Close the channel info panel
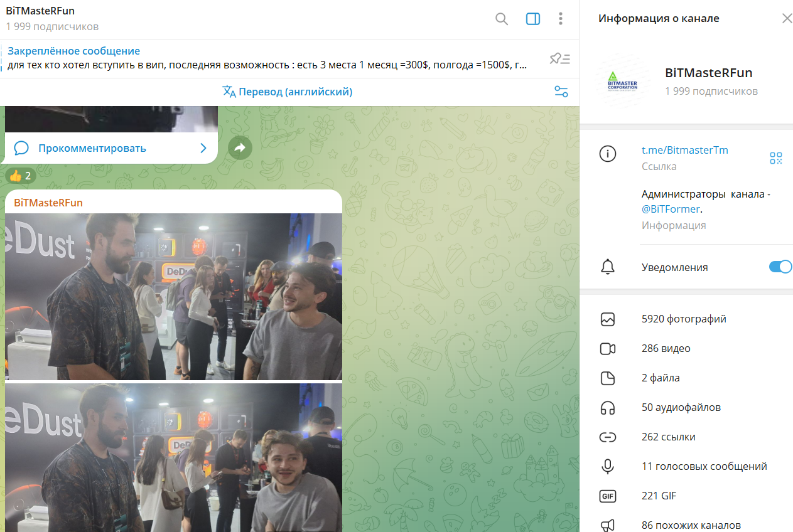The height and width of the screenshot is (532, 793). pos(787,18)
